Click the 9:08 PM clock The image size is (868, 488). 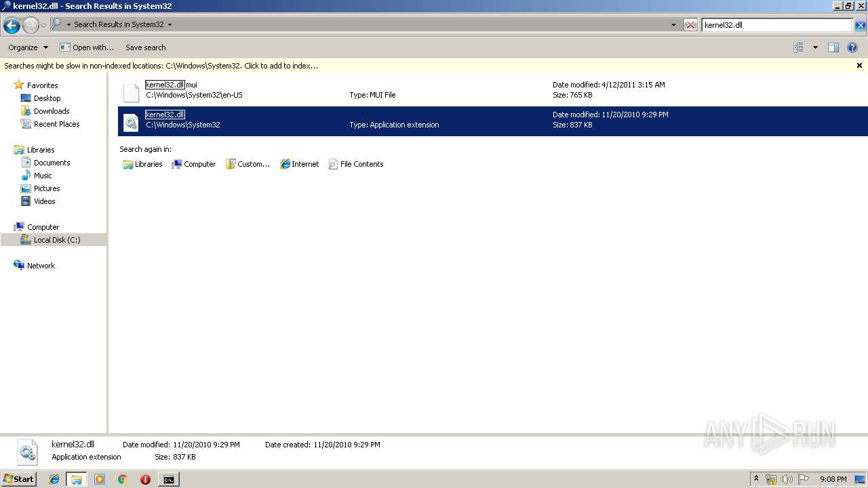pyautogui.click(x=833, y=479)
